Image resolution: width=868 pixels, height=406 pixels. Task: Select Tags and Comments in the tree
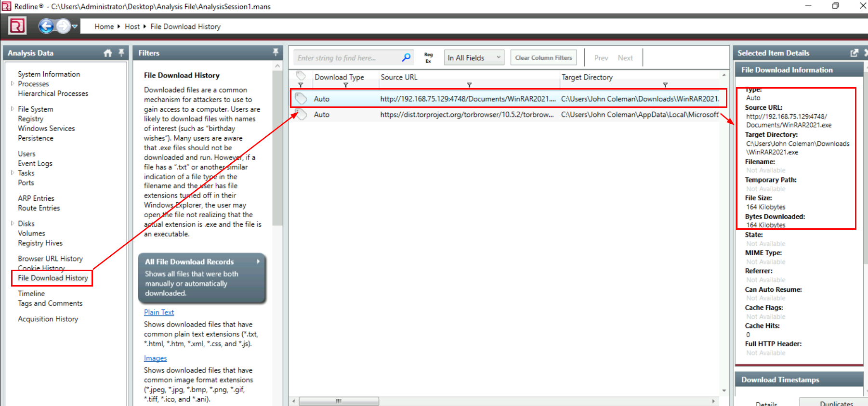(x=50, y=303)
